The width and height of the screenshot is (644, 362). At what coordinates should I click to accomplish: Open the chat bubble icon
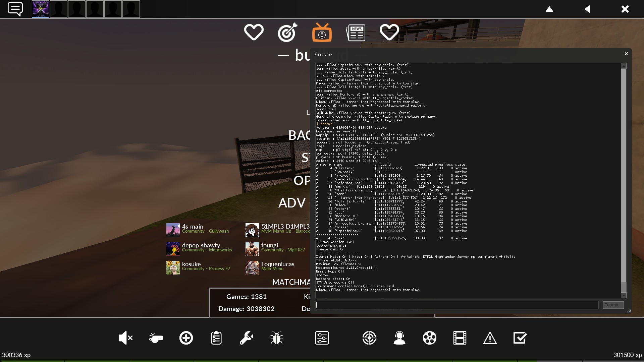point(15,9)
